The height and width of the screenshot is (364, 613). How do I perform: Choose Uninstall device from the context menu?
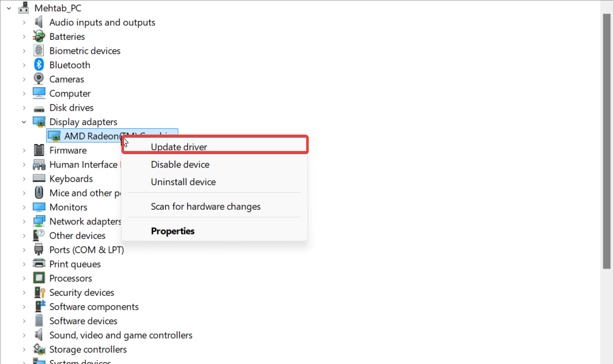pos(214,182)
